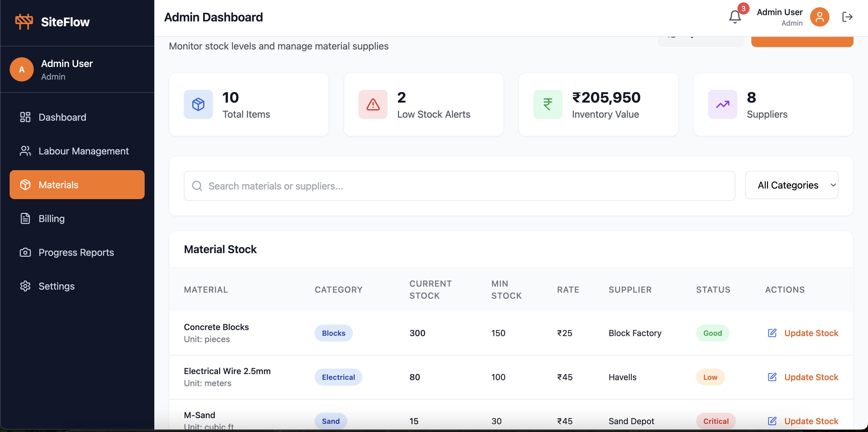The width and height of the screenshot is (868, 432).
Task: Open the All Categories dropdown
Action: click(791, 185)
